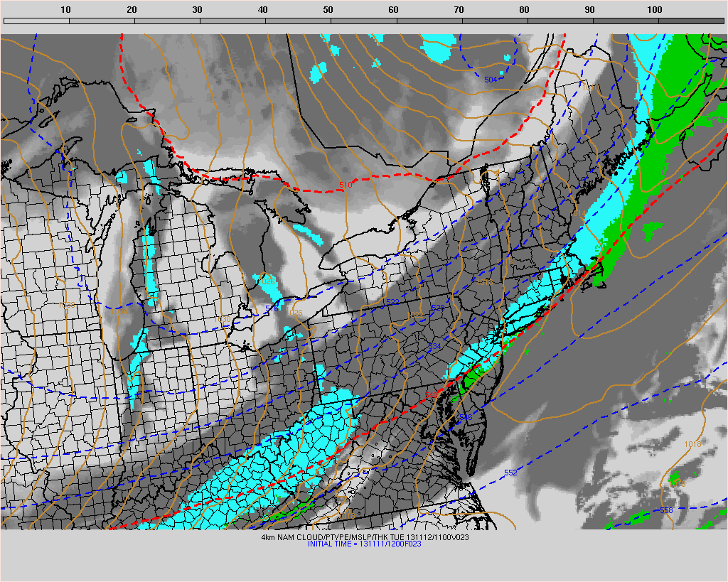Select the blue 552 thickness label

510,473
